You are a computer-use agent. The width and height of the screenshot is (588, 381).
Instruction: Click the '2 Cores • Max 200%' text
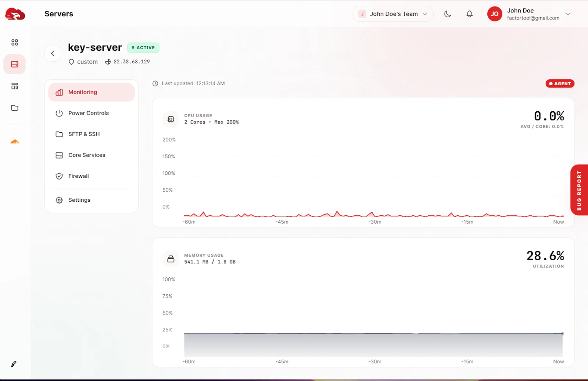click(211, 122)
